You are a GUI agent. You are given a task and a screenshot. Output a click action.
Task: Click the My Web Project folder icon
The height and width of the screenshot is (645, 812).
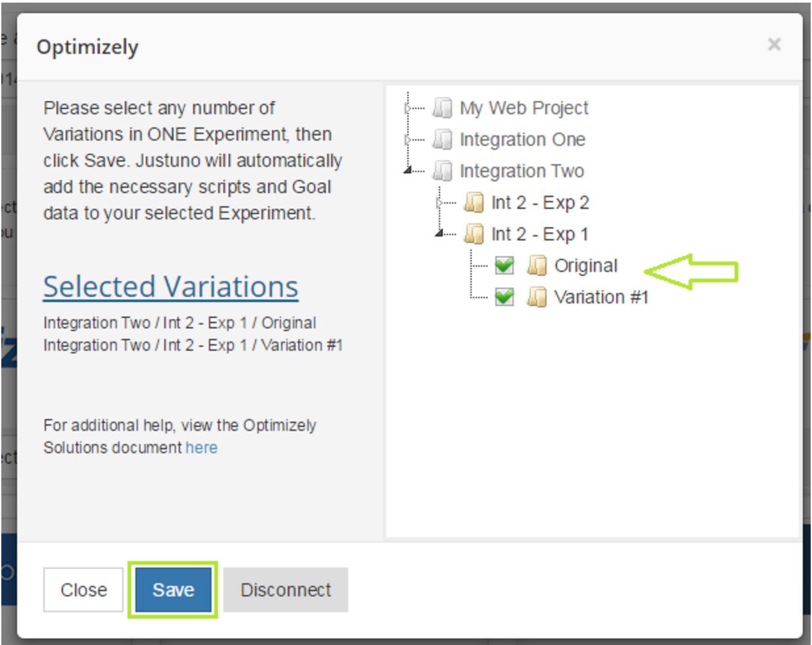click(x=442, y=107)
